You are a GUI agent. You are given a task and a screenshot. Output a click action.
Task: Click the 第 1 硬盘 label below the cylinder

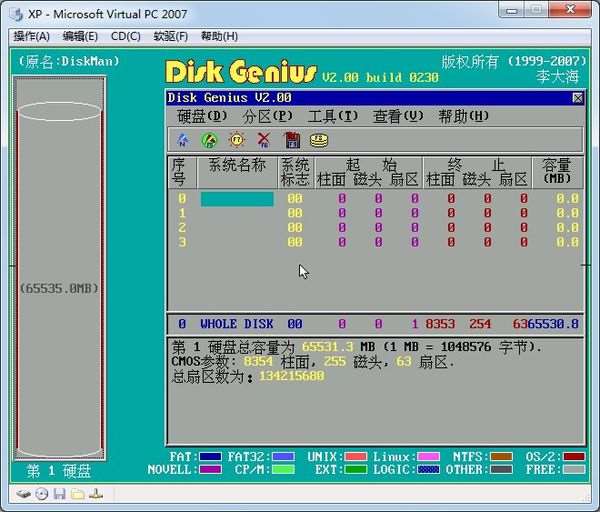[x=59, y=471]
